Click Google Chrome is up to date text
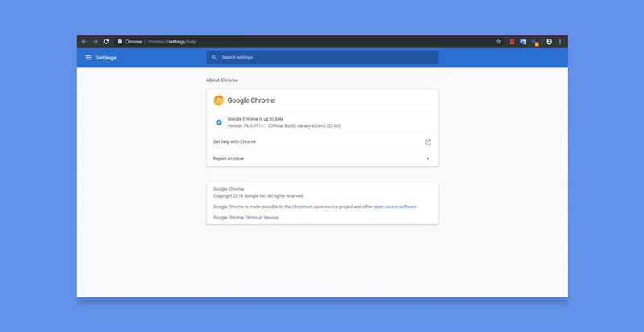The image size is (644, 332). tap(255, 119)
